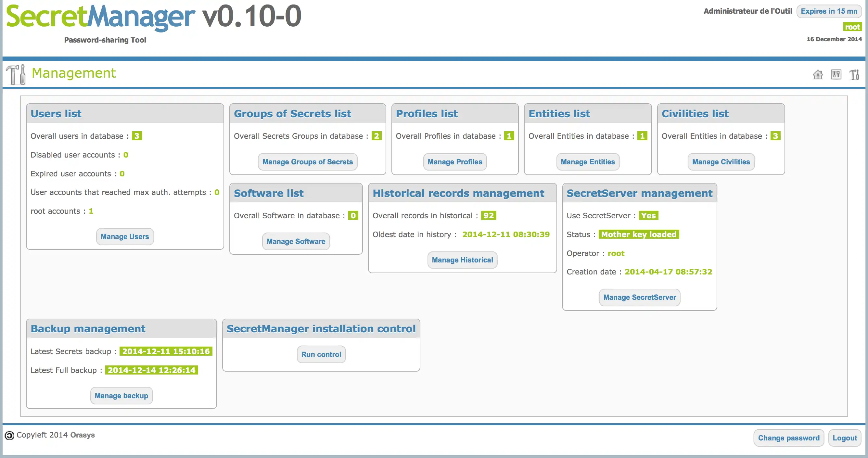The width and height of the screenshot is (868, 458).
Task: Open Manage Groups of Secrets
Action: tap(308, 161)
